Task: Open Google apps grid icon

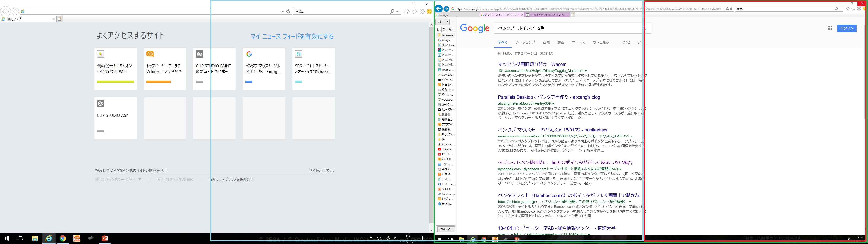Action: click(830, 28)
